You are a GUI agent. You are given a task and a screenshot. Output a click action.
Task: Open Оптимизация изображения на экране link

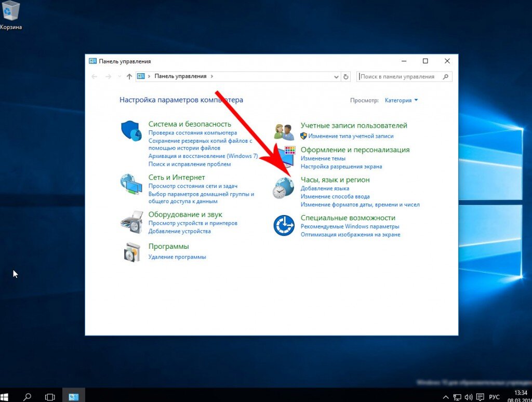tap(351, 235)
